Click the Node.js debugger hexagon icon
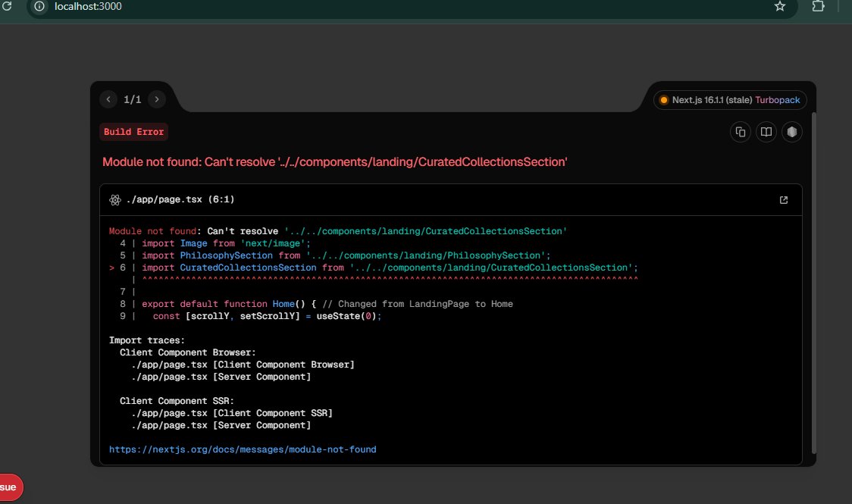The width and height of the screenshot is (852, 504). point(792,132)
